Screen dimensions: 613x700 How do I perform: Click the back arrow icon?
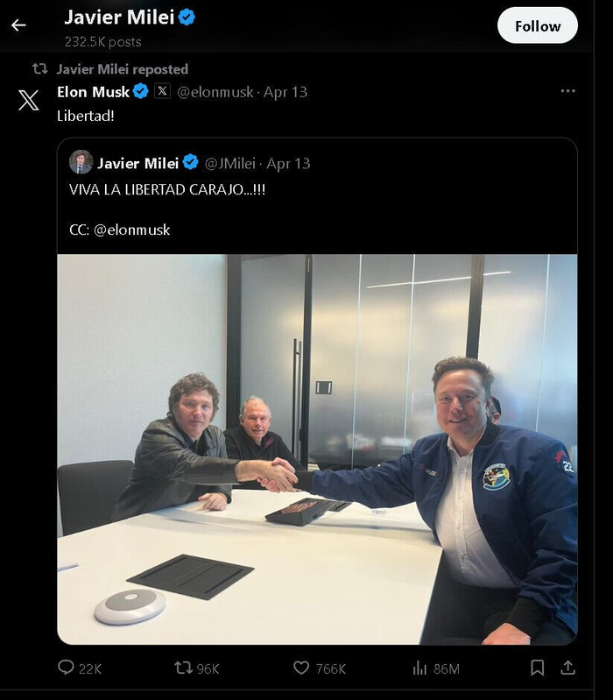tap(18, 25)
